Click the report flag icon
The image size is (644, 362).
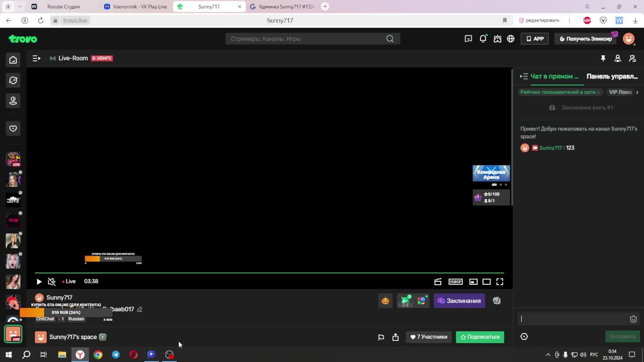[x=381, y=337]
